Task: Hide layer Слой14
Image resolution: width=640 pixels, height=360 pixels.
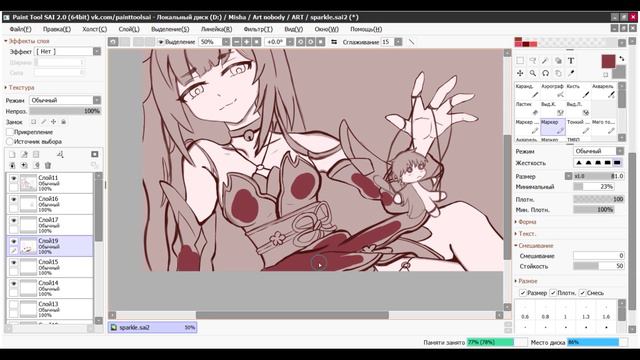Action: [x=13, y=284]
